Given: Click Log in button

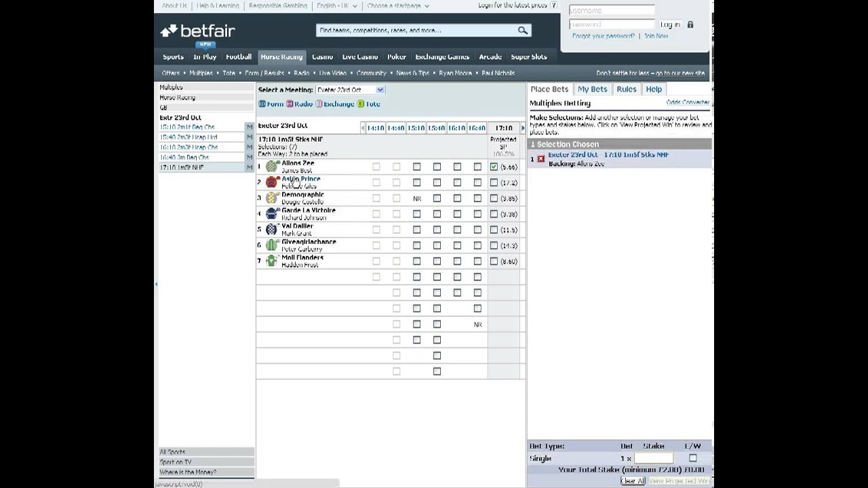Looking at the screenshot, I should click(670, 24).
